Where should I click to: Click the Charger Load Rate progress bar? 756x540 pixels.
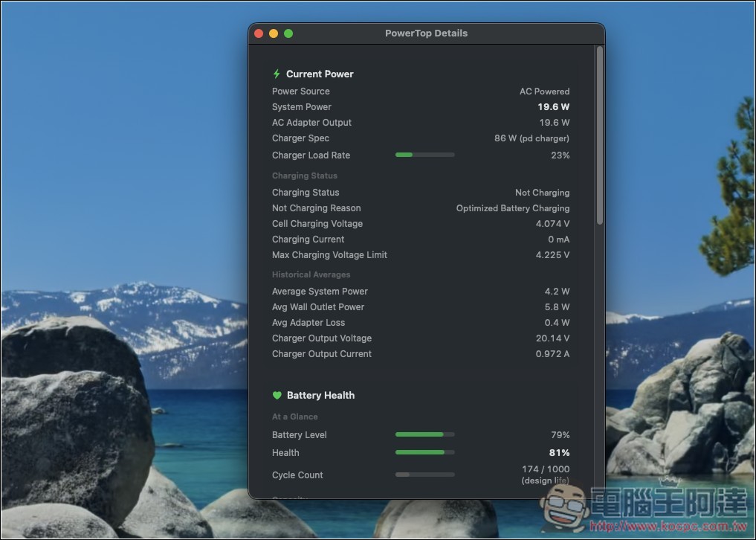click(x=424, y=155)
